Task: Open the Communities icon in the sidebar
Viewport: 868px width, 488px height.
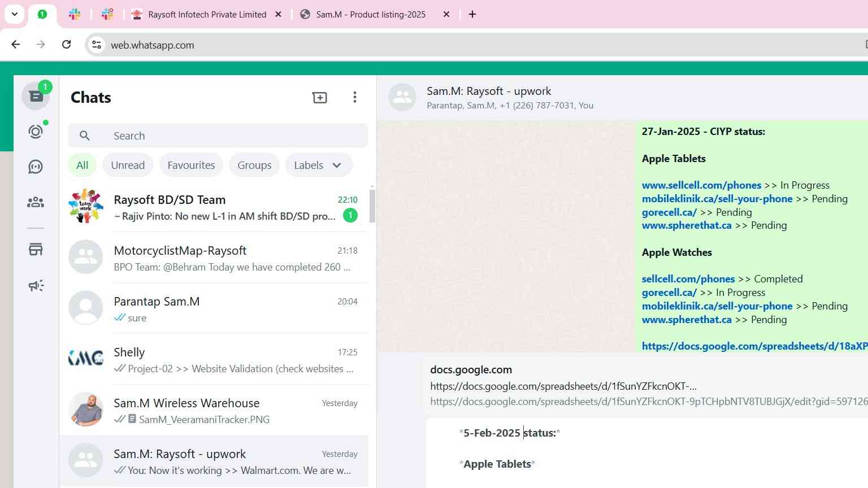Action: pos(36,202)
